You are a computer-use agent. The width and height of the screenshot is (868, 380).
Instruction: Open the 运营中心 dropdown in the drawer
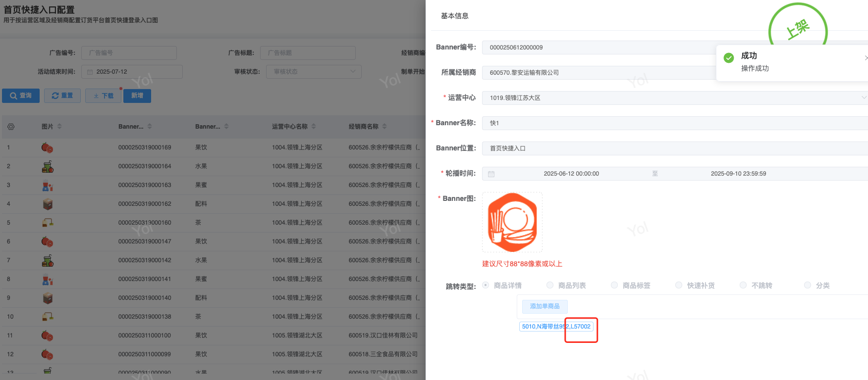coord(675,98)
